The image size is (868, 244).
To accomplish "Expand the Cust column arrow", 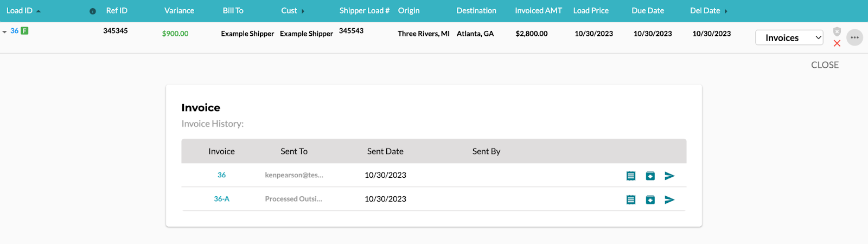I will pyautogui.click(x=303, y=11).
